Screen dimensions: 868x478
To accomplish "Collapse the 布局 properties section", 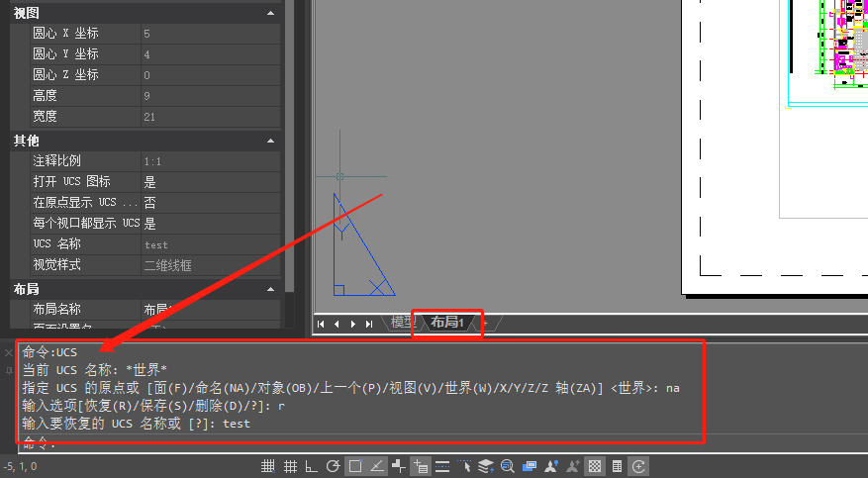I will [270, 289].
